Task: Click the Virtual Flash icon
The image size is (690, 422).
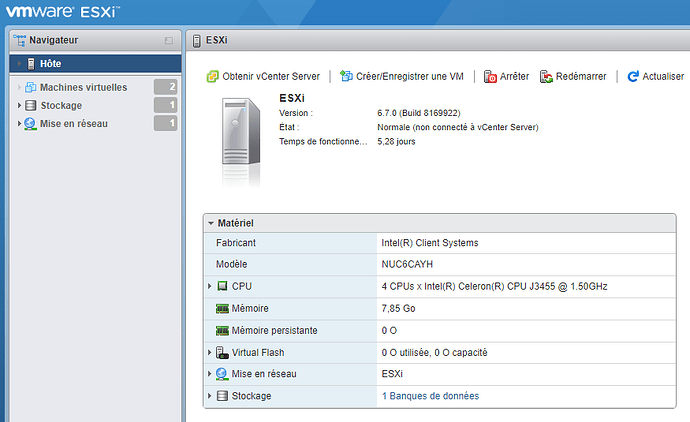Action: (x=222, y=352)
